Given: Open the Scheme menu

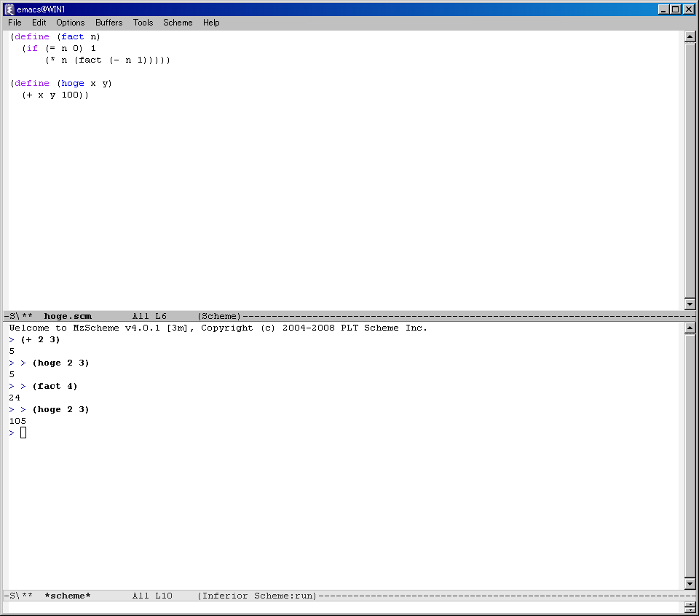Looking at the screenshot, I should [178, 23].
